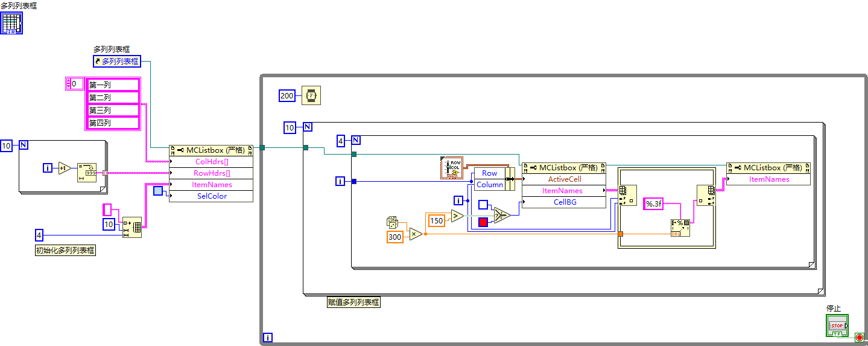Image resolution: width=868 pixels, height=346 pixels.
Task: Click the 4 constant wired to inner loop N
Action: (x=341, y=141)
